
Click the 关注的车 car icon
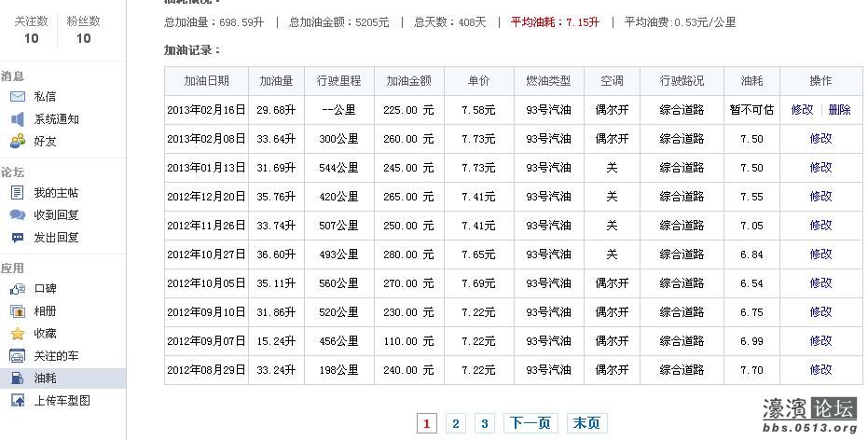coord(18,356)
